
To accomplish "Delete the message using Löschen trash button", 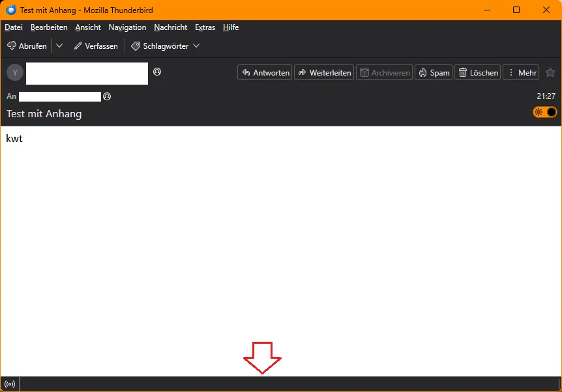I will pos(478,73).
